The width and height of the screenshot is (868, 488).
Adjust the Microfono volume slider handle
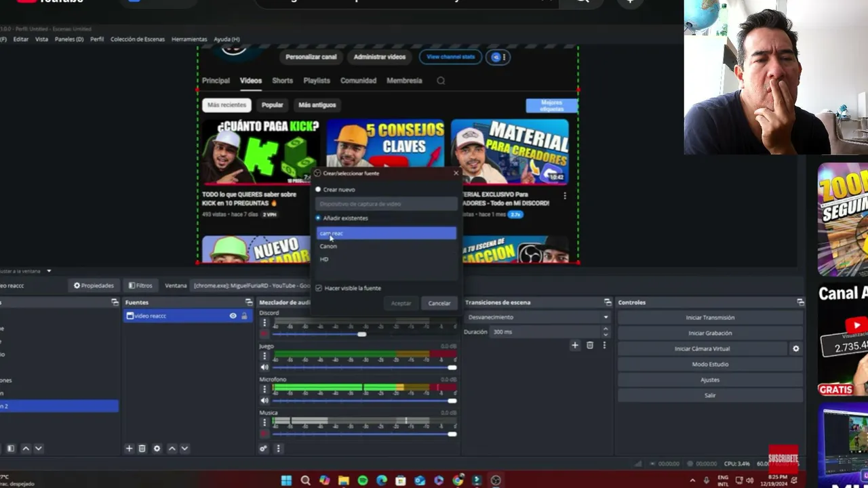[452, 401]
